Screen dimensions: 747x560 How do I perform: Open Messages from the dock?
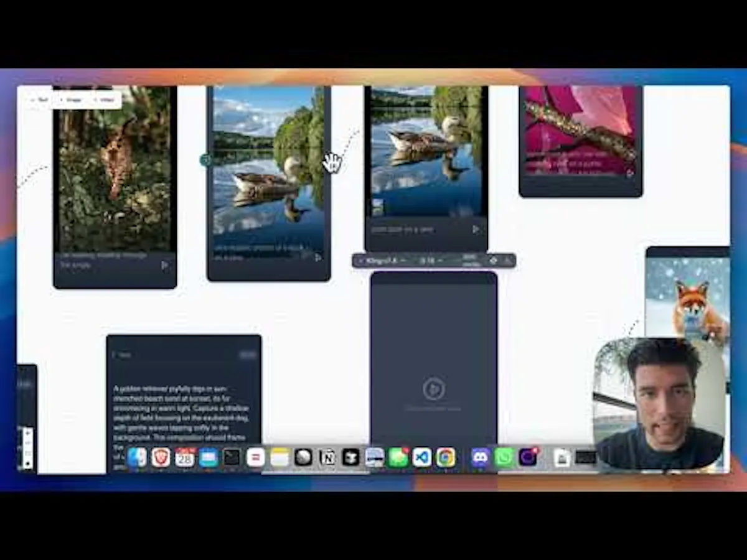point(398,457)
